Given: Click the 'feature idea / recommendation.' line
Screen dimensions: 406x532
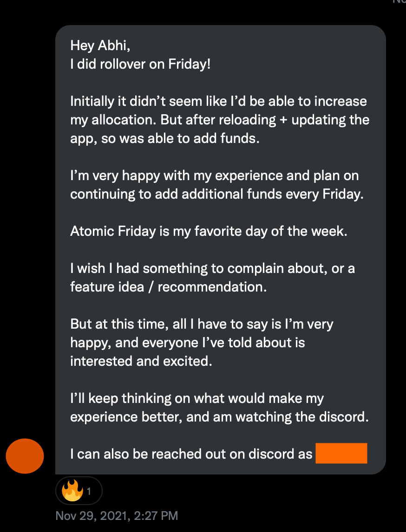Looking at the screenshot, I should 168,287.
